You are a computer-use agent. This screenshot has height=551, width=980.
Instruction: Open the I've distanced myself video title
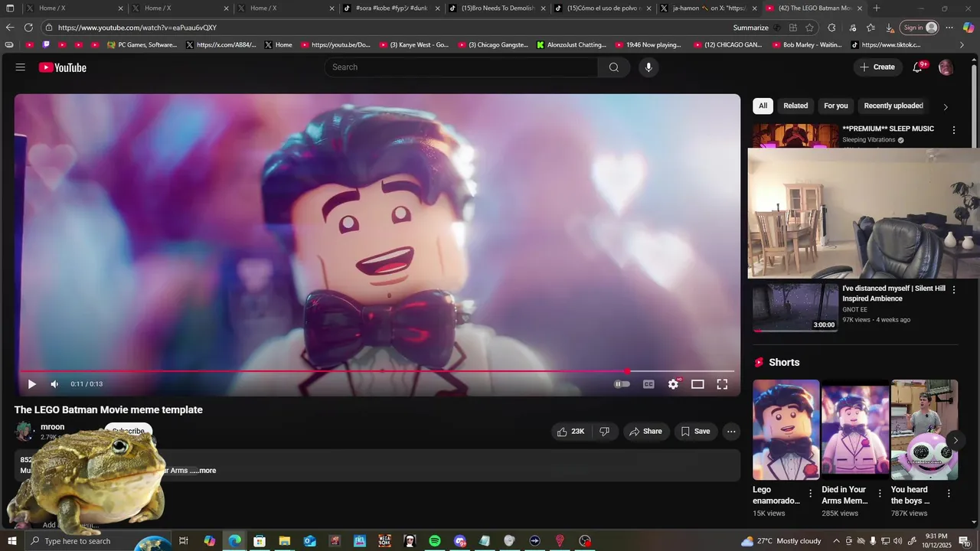[893, 294]
